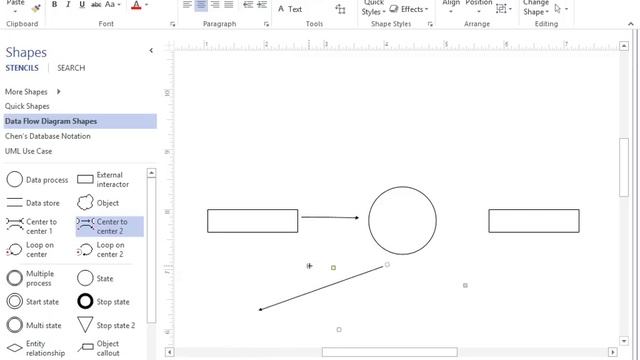
Task: Click the canvas horizontal scroll right arrow
Action: pos(612,352)
